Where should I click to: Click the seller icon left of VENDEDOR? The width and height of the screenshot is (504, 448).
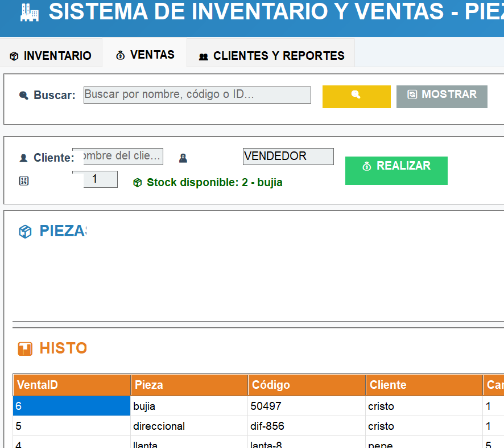[x=183, y=158]
